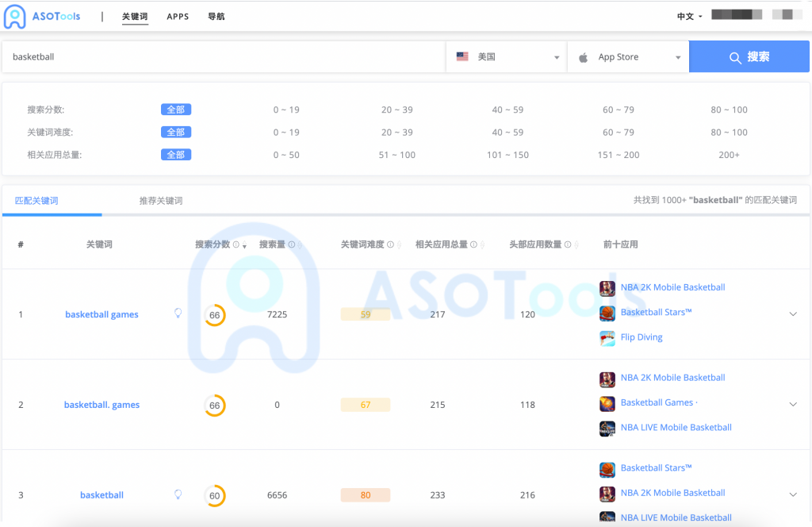The width and height of the screenshot is (812, 527).
Task: Select 0 ~ 50 for 相关应用总量 filter
Action: (x=286, y=155)
